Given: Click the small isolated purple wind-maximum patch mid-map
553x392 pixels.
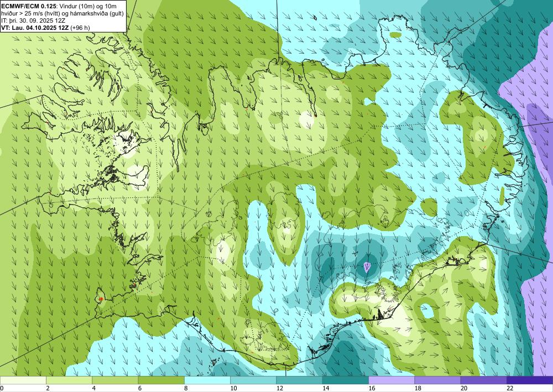Looking at the screenshot, I should tap(367, 267).
